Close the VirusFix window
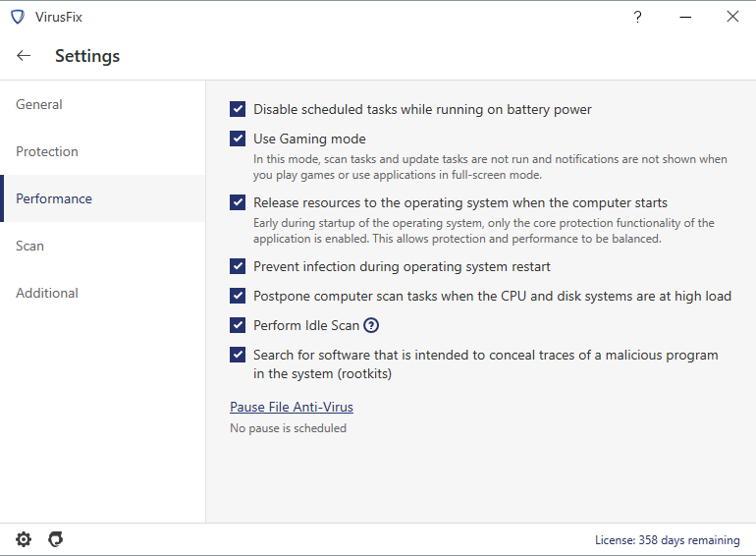The height and width of the screenshot is (556, 756). tap(732, 17)
